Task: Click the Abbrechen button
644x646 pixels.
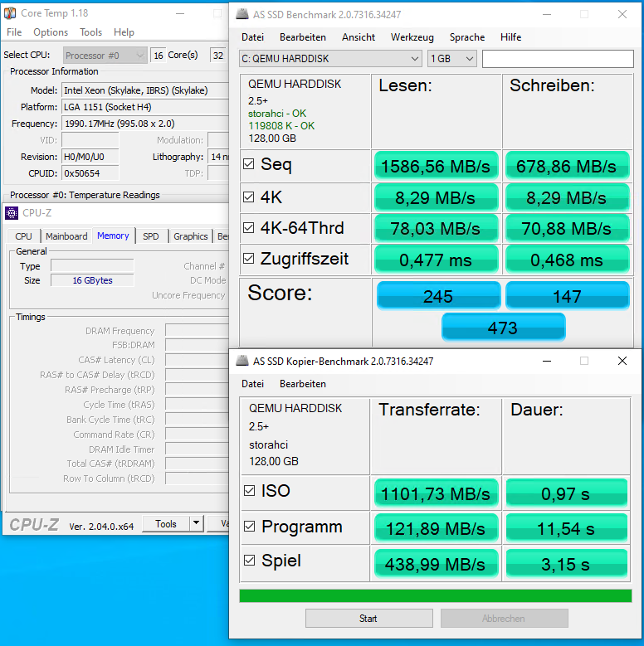Action: pyautogui.click(x=504, y=618)
